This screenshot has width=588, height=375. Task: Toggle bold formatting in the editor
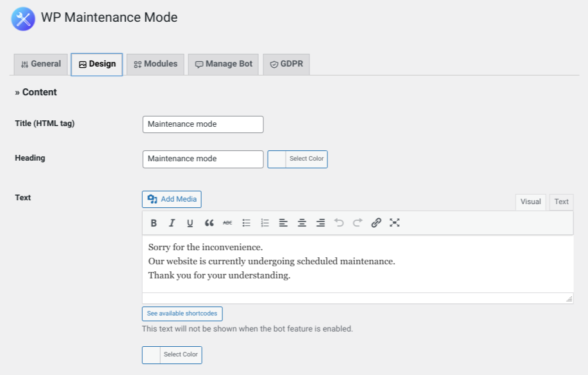153,223
